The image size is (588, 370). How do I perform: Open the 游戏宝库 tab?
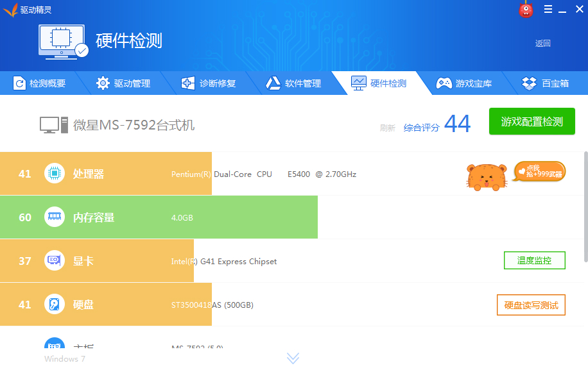pyautogui.click(x=464, y=83)
